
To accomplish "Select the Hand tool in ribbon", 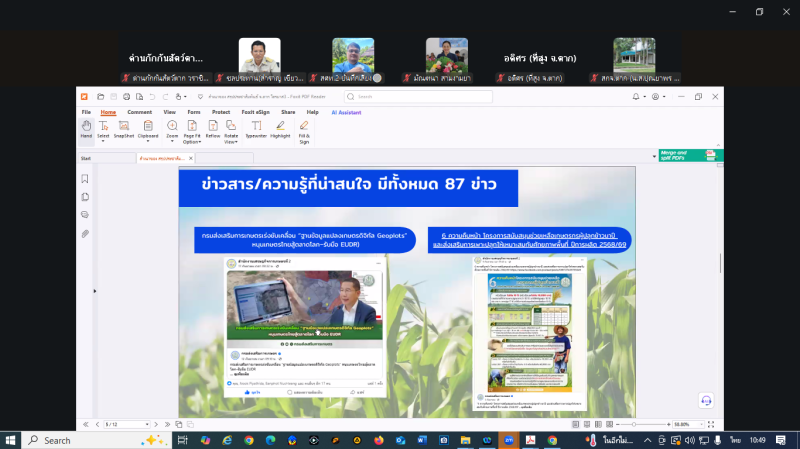I will (86, 130).
